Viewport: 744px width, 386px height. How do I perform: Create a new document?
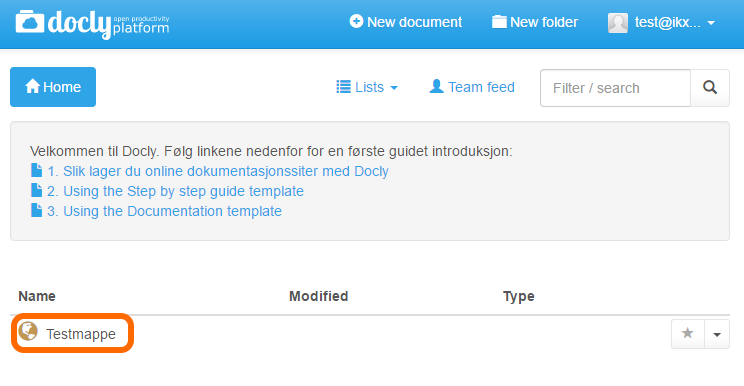click(406, 22)
